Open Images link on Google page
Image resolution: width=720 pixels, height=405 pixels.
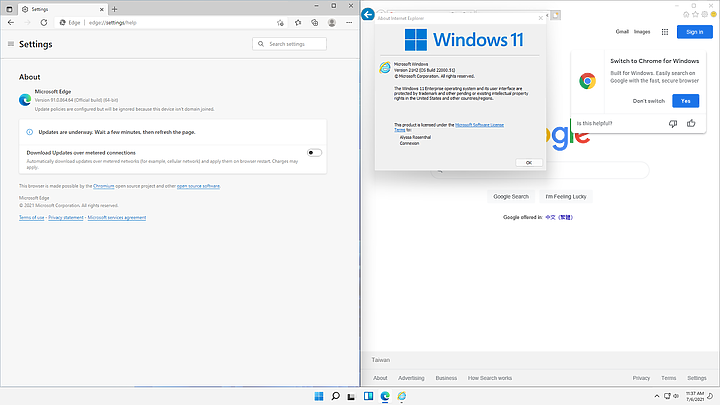coord(642,32)
